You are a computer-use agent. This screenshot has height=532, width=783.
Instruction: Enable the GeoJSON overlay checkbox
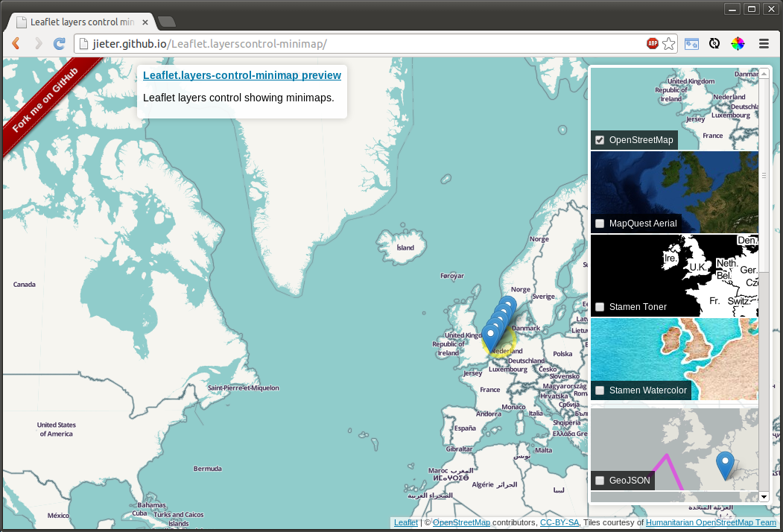coord(599,481)
